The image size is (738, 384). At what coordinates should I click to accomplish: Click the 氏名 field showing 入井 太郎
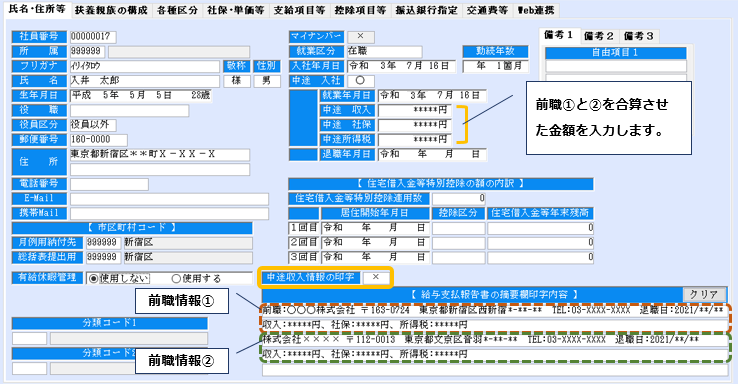[x=145, y=81]
